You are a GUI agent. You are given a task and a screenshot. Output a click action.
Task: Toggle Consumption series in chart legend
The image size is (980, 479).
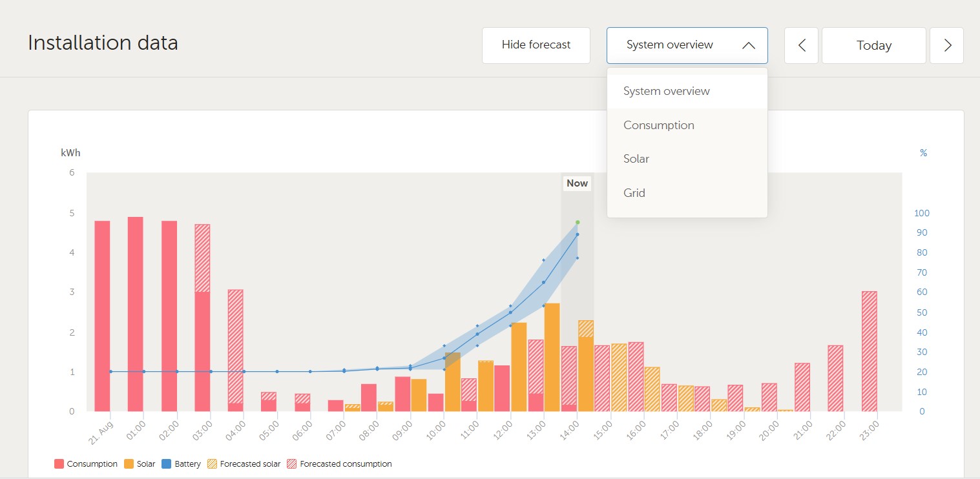(86, 464)
